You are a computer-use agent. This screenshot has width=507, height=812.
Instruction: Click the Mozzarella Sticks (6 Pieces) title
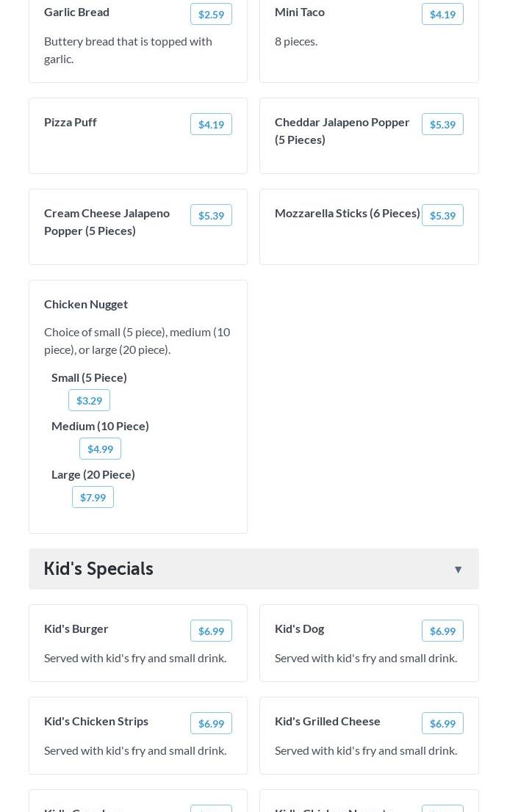[347, 213]
